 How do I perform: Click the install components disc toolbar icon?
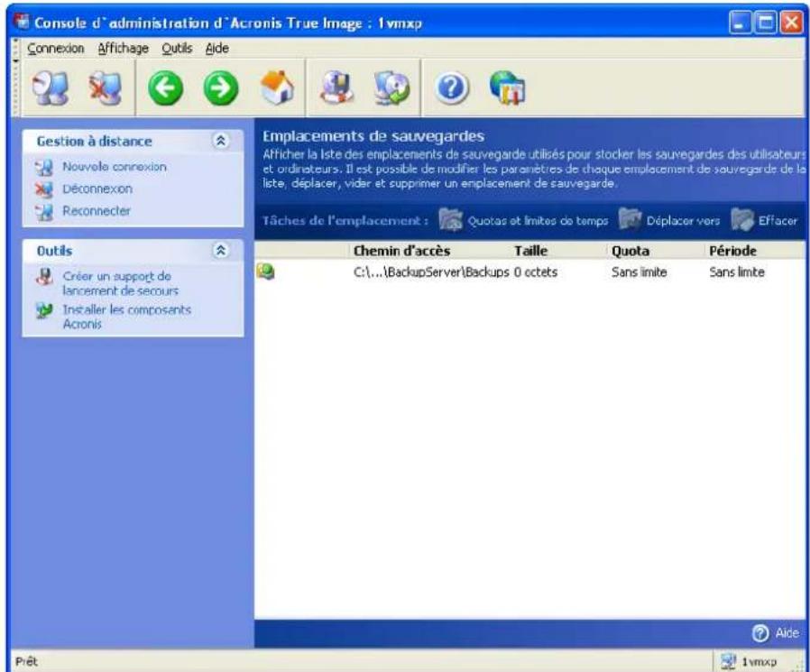click(x=391, y=87)
